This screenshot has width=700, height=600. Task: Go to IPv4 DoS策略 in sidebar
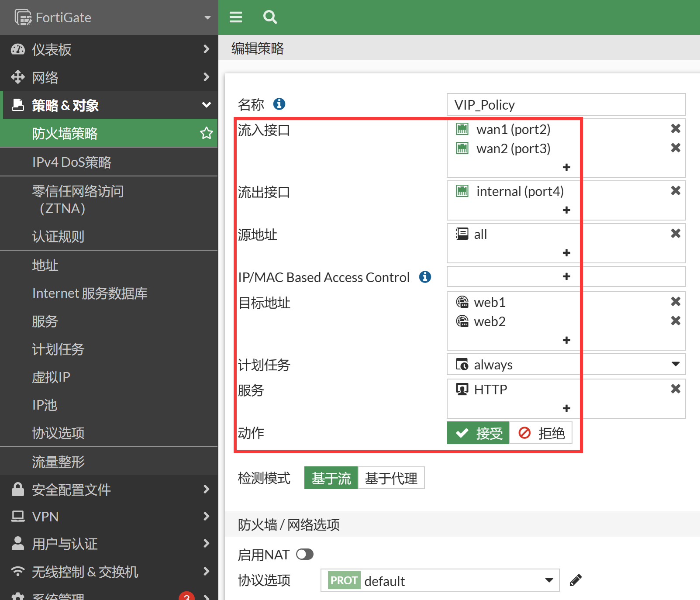tap(72, 162)
